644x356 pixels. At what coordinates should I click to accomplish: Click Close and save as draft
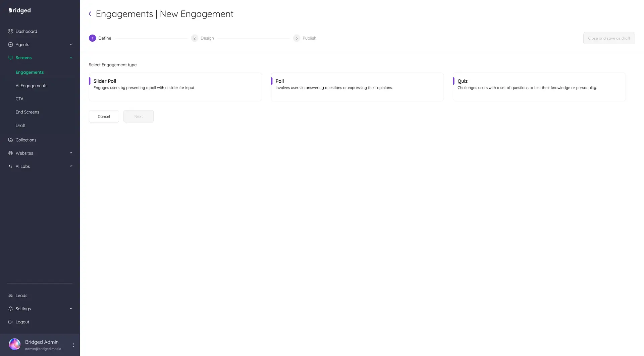pos(609,38)
